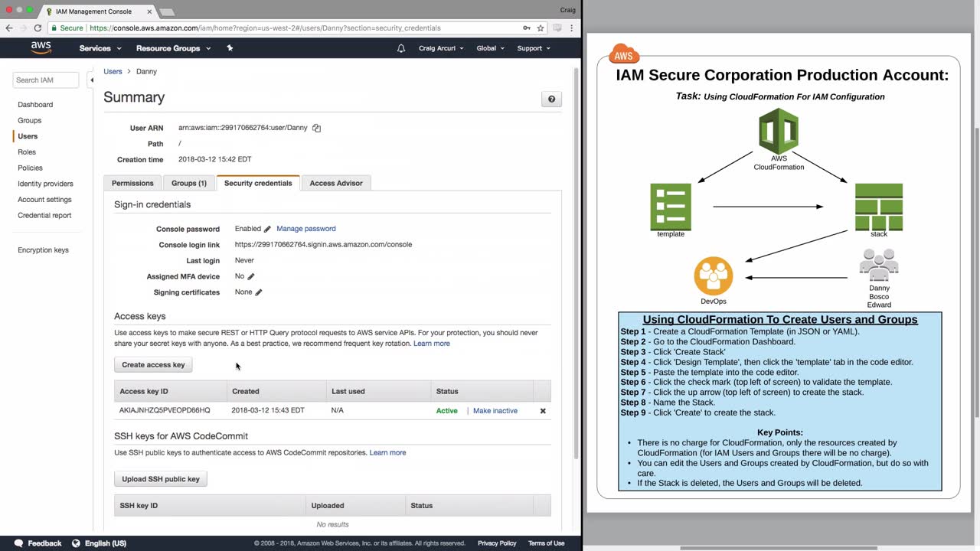Viewport: 980px width, 551px height.
Task: Delete access key AKIAJNHZQ5PVEOPD66HQ with the X icon
Action: coord(543,411)
